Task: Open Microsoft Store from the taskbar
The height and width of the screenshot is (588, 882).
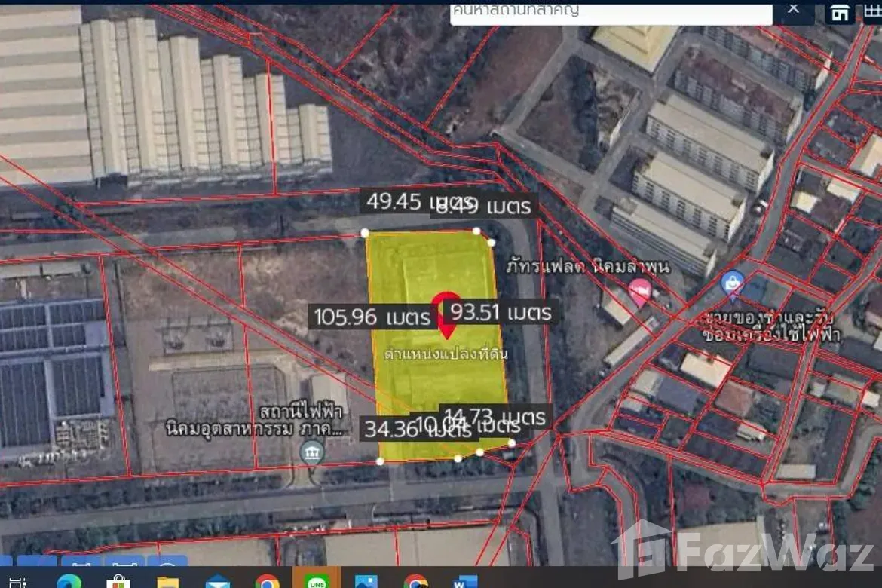Action: (118, 581)
